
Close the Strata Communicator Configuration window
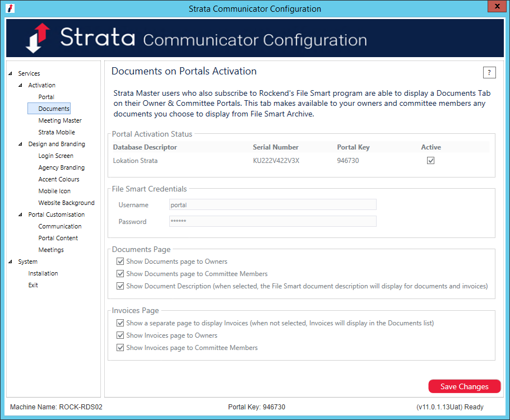click(497, 6)
